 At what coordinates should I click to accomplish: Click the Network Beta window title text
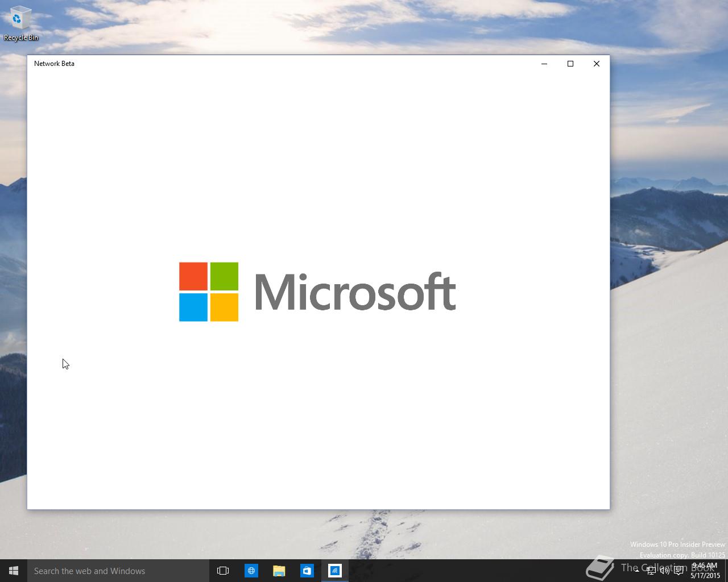pos(54,64)
